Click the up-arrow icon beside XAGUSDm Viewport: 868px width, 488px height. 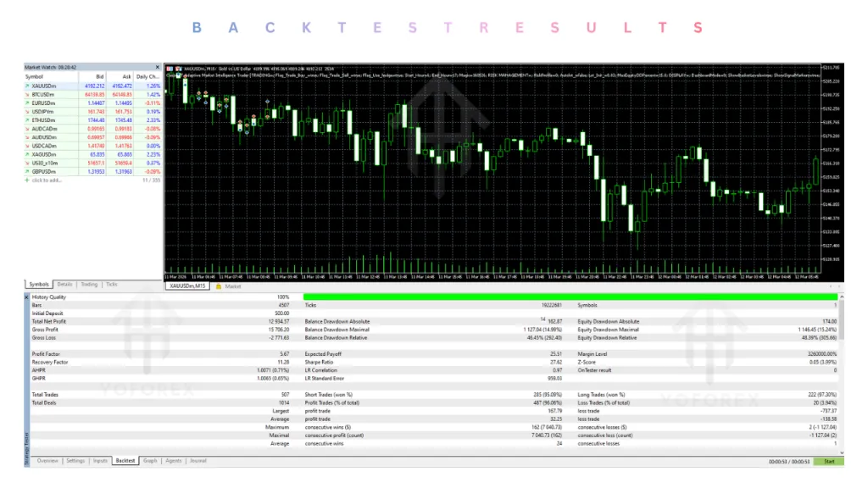click(27, 155)
